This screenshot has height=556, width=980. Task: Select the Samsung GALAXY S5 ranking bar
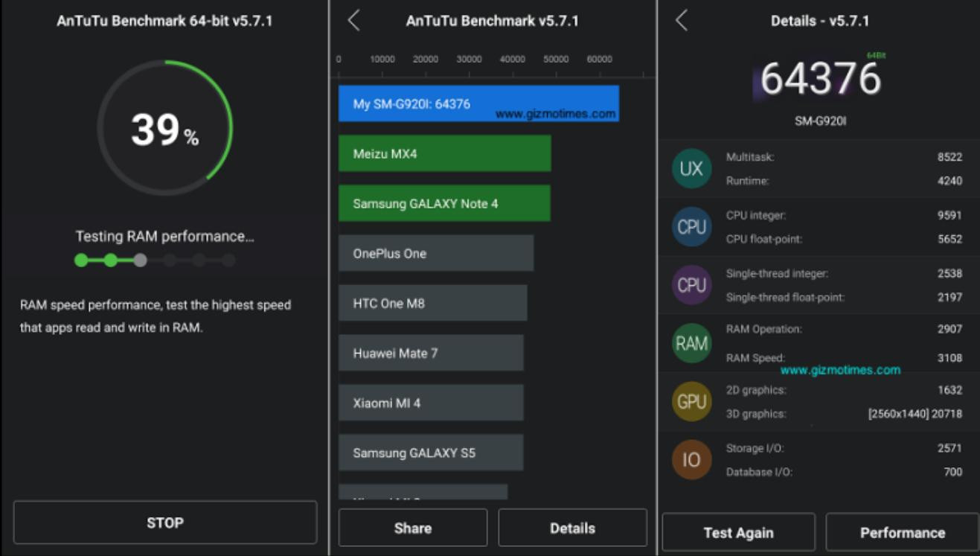pyautogui.click(x=431, y=453)
